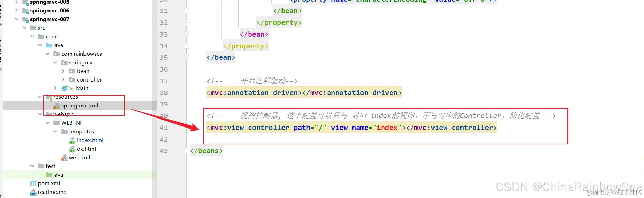The image size is (644, 198).
Task: Click the view-name "index" attribute value
Action: 387,128
